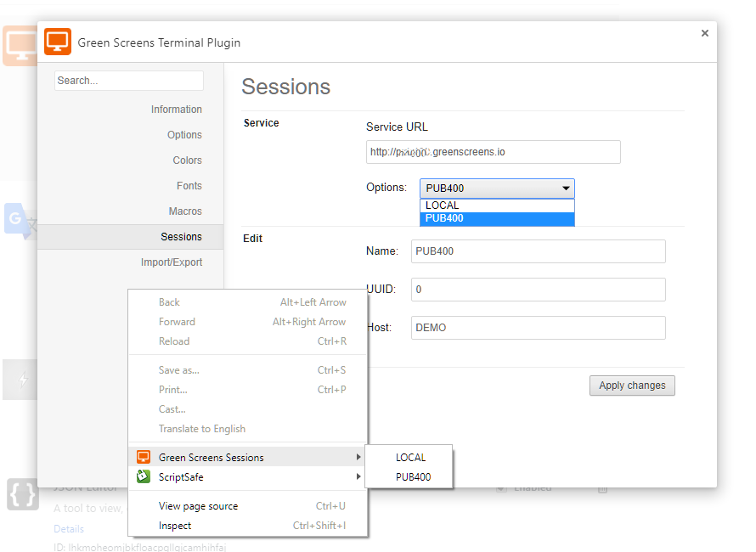Select Reload from the context menu

pyautogui.click(x=248, y=341)
